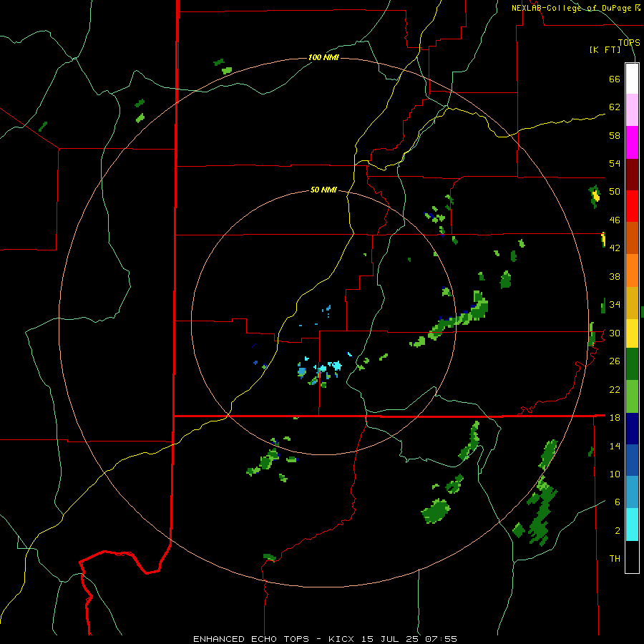Click the NEXLAB-College of DuPage text
Screen dimensions: 644x644
click(x=571, y=8)
